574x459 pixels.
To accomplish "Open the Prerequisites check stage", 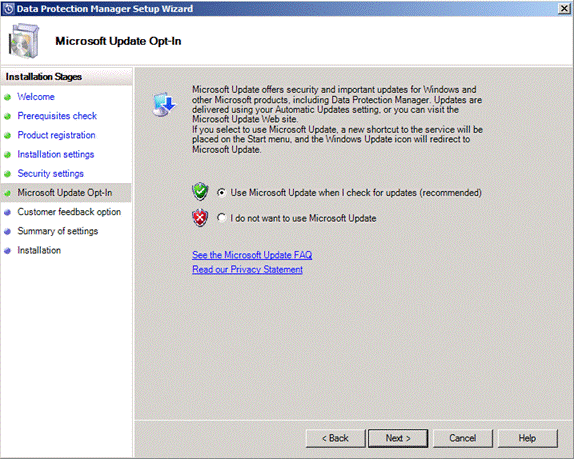I will click(57, 116).
